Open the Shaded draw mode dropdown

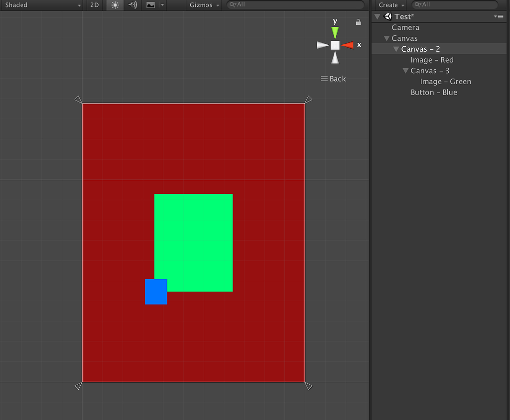(42, 5)
